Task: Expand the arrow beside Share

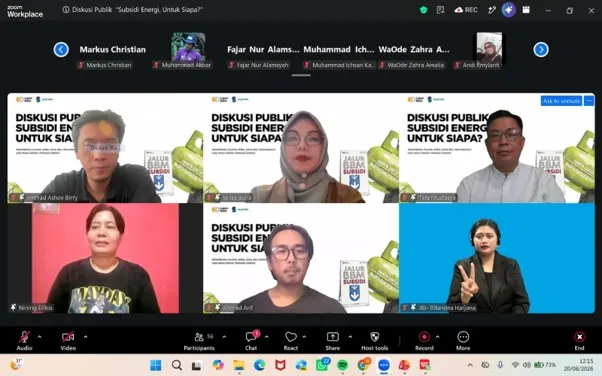Action: tap(350, 337)
